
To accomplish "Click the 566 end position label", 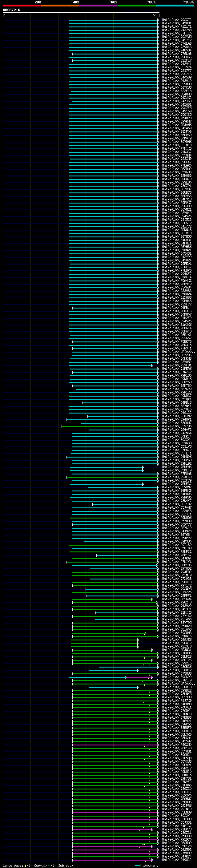I will (x=155, y=15).
